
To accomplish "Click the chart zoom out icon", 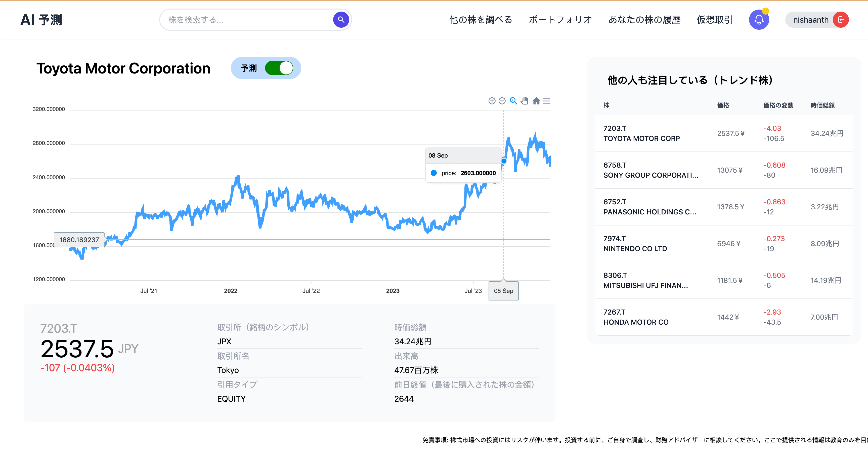I will click(502, 101).
